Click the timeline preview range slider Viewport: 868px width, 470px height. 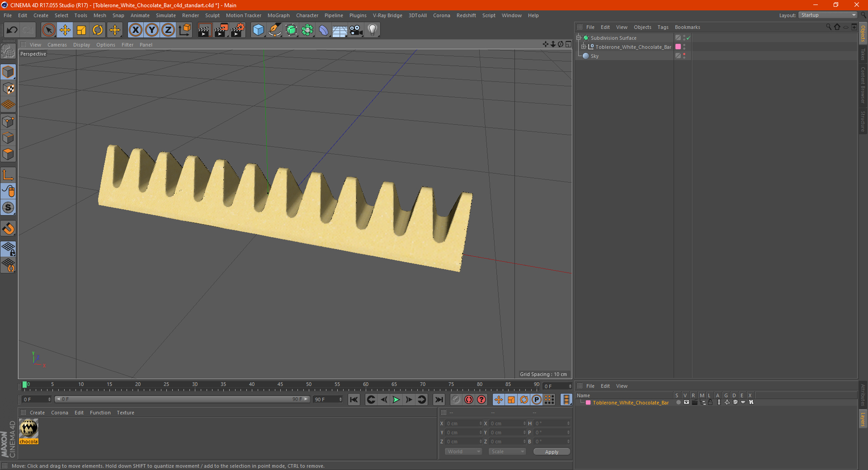click(x=182, y=399)
